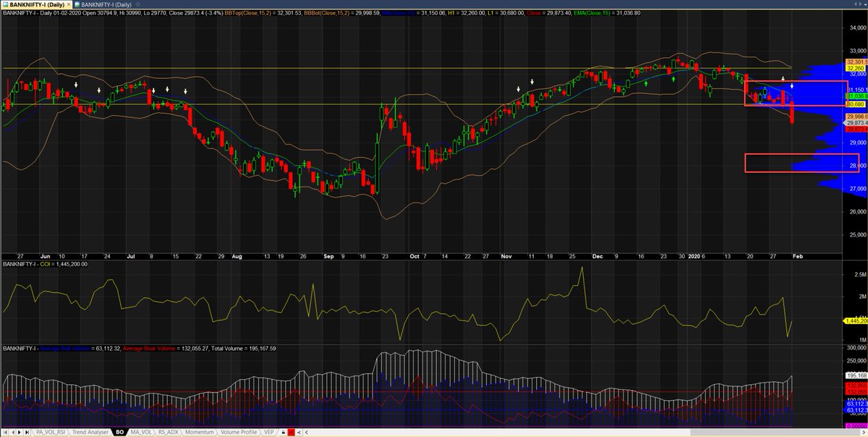
Task: Open the Trend Analyser sheet tab
Action: 90,432
